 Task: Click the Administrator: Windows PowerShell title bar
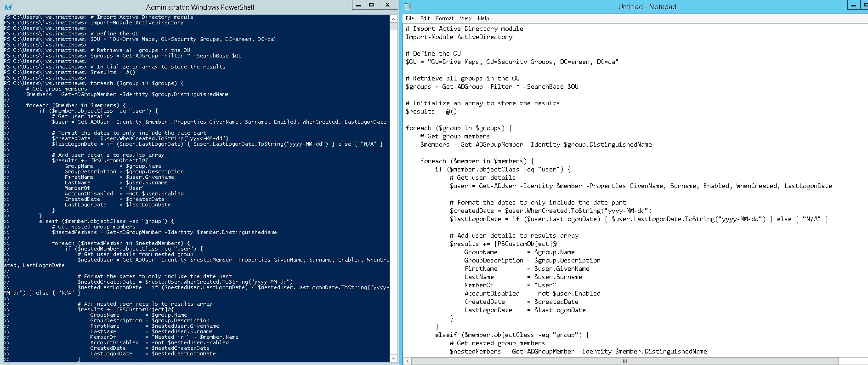200,7
